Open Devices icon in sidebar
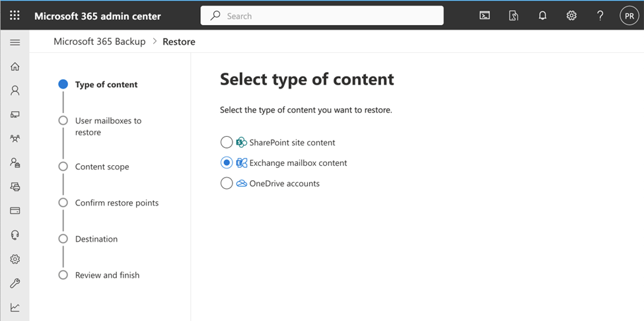The height and width of the screenshot is (321, 644). coord(15,114)
